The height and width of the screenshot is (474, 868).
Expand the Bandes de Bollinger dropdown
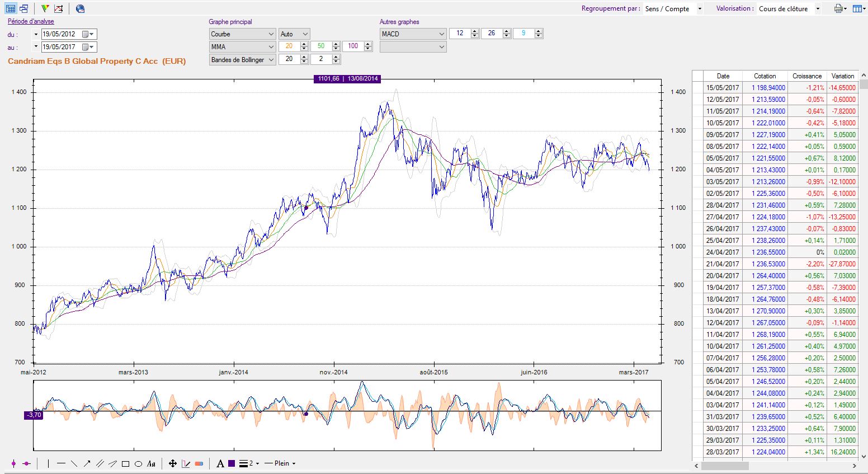242,60
